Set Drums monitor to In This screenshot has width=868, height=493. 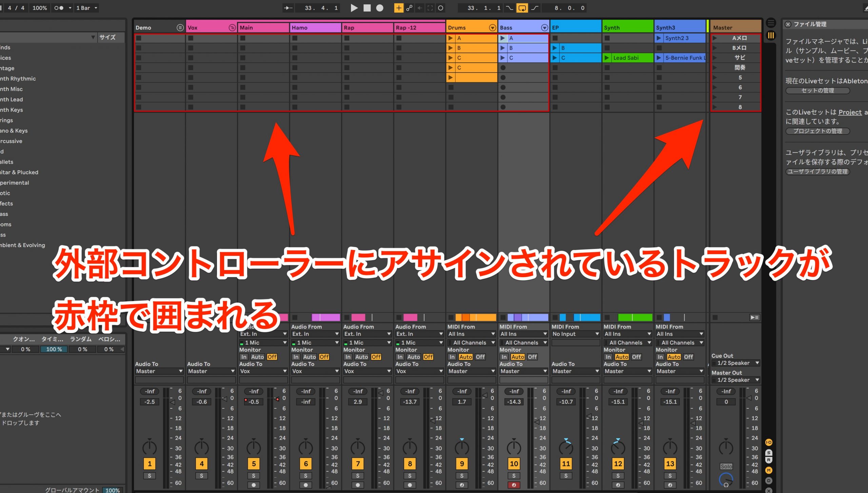tap(452, 357)
